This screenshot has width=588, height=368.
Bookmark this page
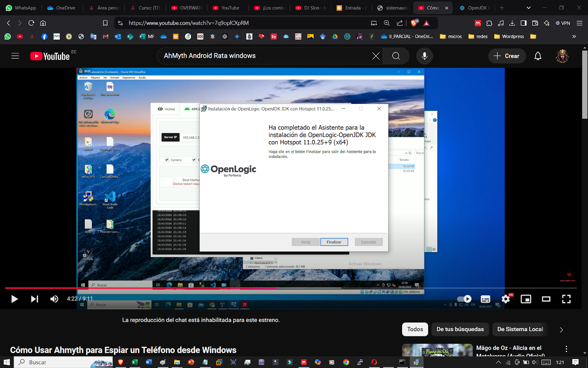coord(105,23)
